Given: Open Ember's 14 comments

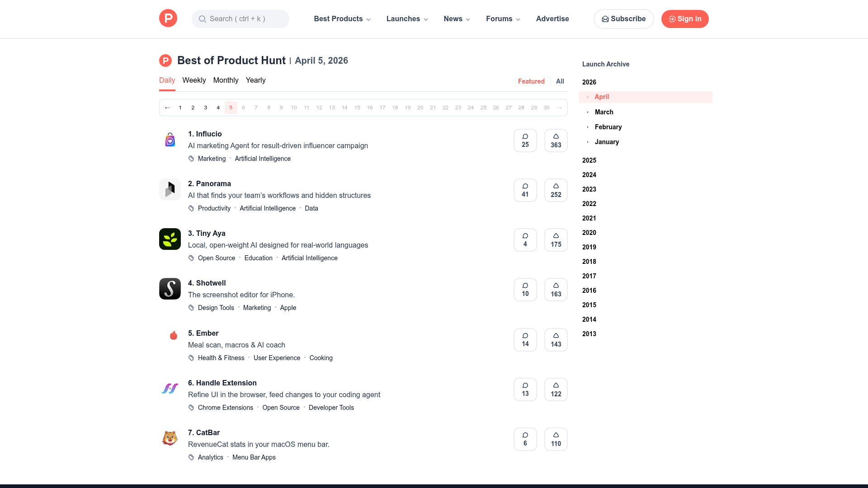Looking at the screenshot, I should coord(525,340).
